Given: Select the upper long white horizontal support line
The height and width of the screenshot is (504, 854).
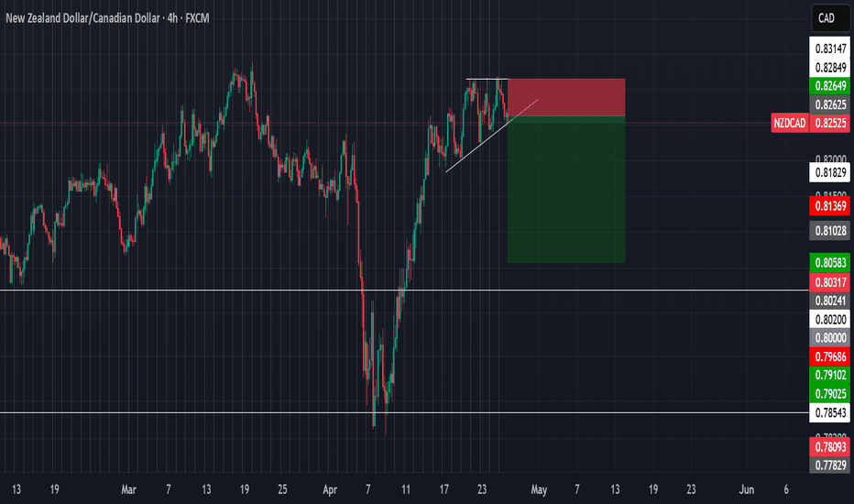Looking at the screenshot, I should coord(404,290).
